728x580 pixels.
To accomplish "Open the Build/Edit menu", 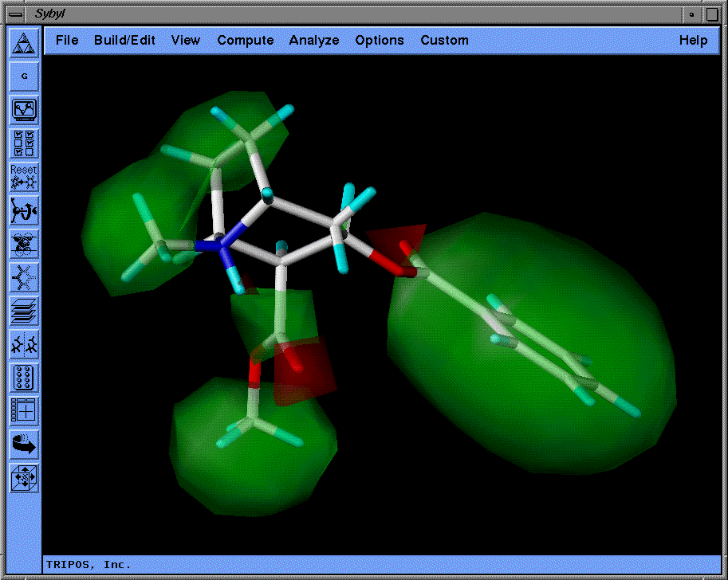I will tap(124, 41).
